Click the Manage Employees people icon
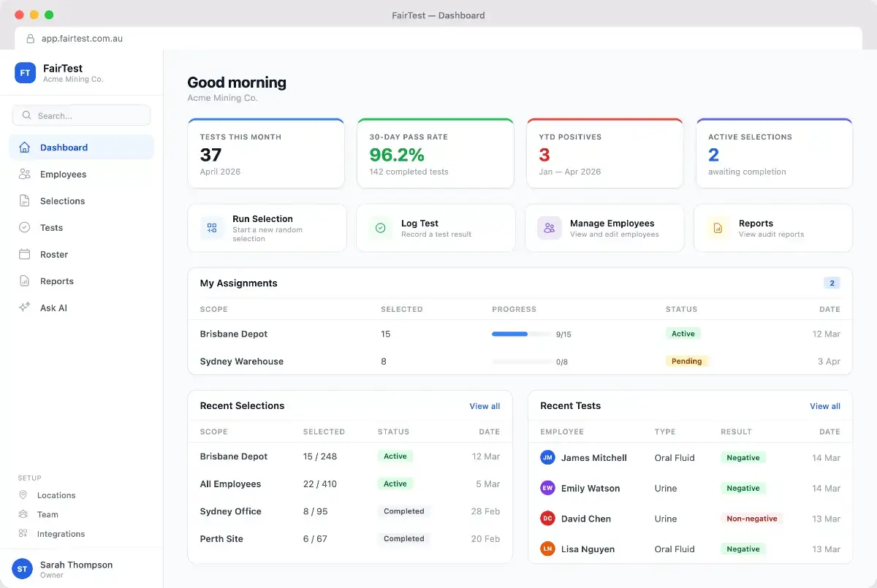The width and height of the screenshot is (877, 588). point(549,228)
